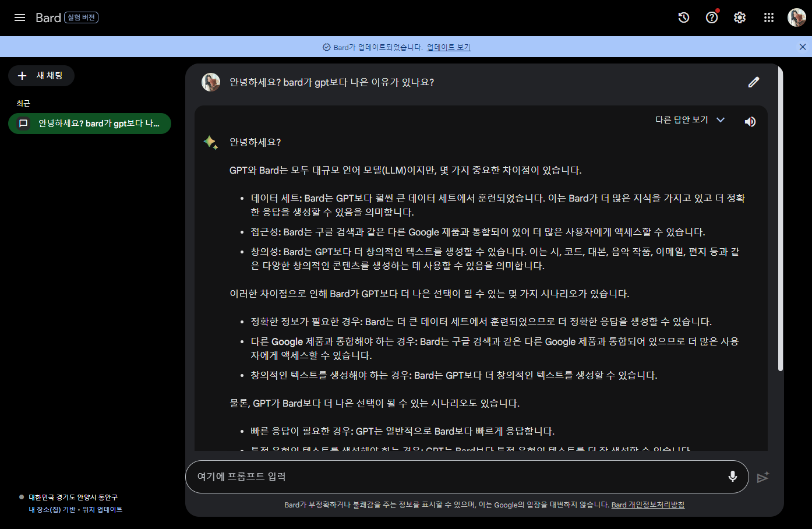Click the bullet '빠른 응답이 필요한 경우'
This screenshot has height=529, width=812.
click(403, 431)
